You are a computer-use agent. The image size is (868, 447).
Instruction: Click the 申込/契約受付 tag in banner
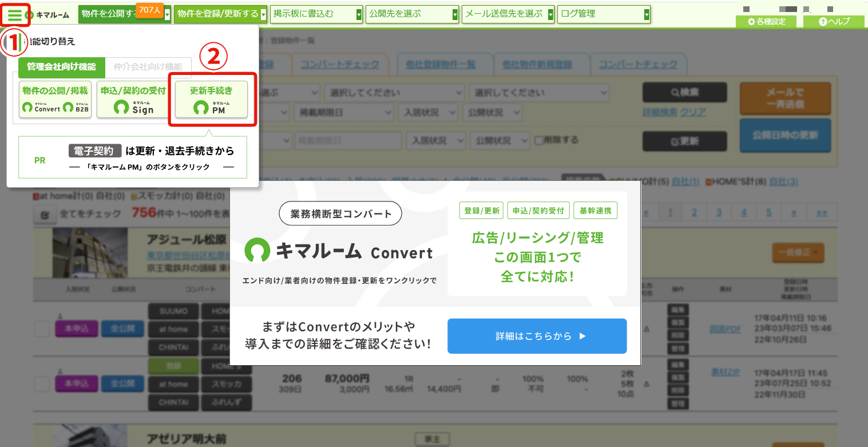(538, 211)
